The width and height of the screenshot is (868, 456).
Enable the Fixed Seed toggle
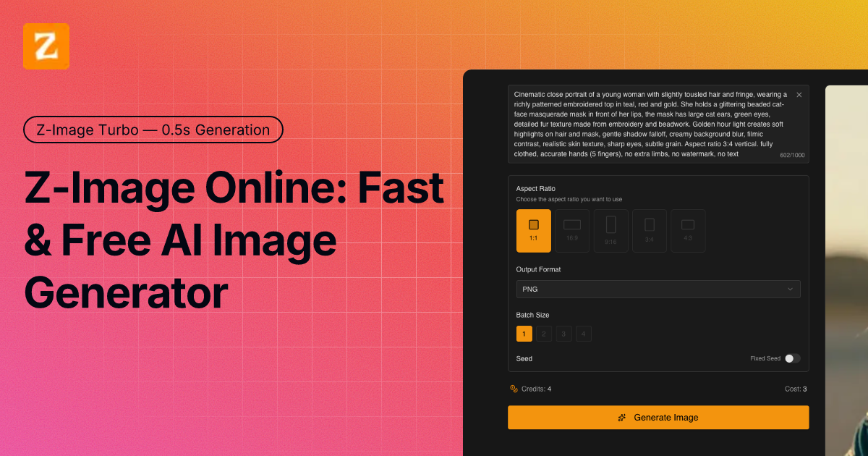pyautogui.click(x=792, y=358)
